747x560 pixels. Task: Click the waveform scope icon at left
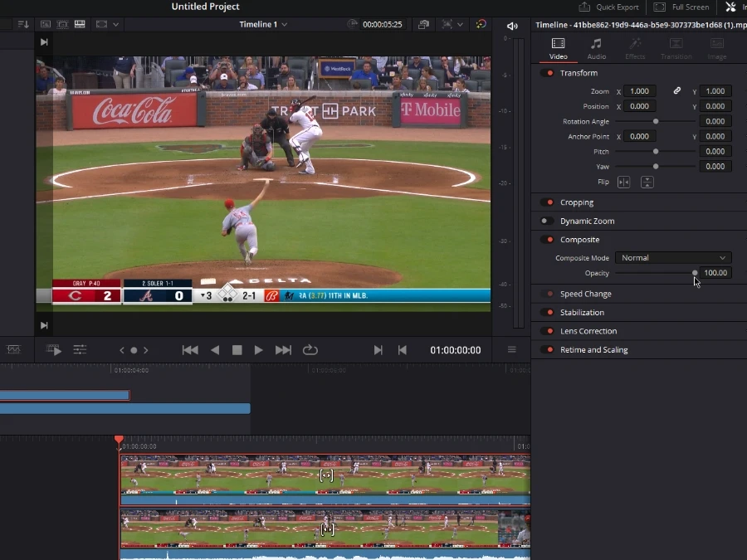click(13, 350)
